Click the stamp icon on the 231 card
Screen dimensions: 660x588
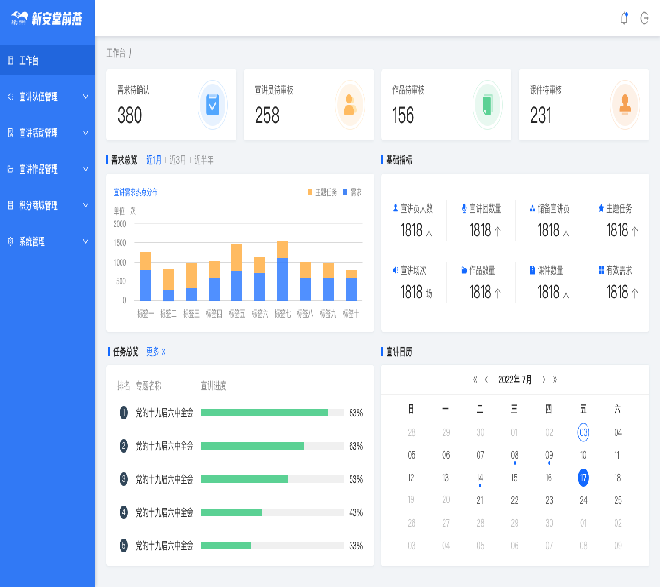(x=625, y=104)
